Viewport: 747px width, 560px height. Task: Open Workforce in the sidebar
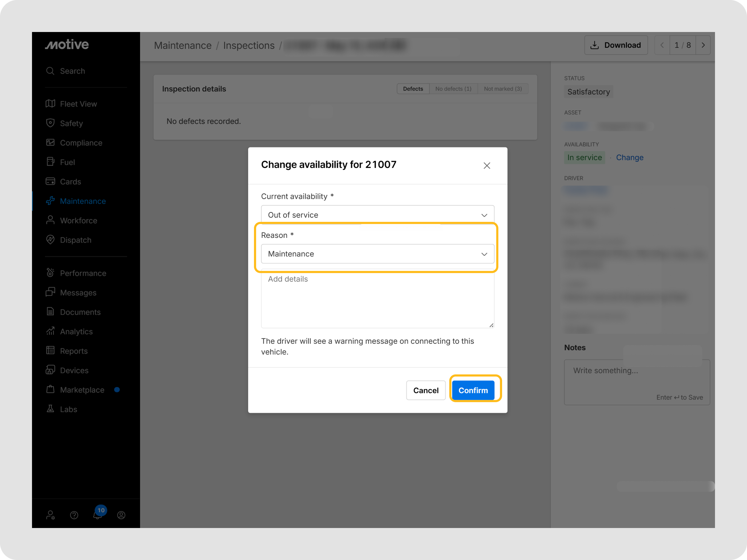tap(78, 221)
